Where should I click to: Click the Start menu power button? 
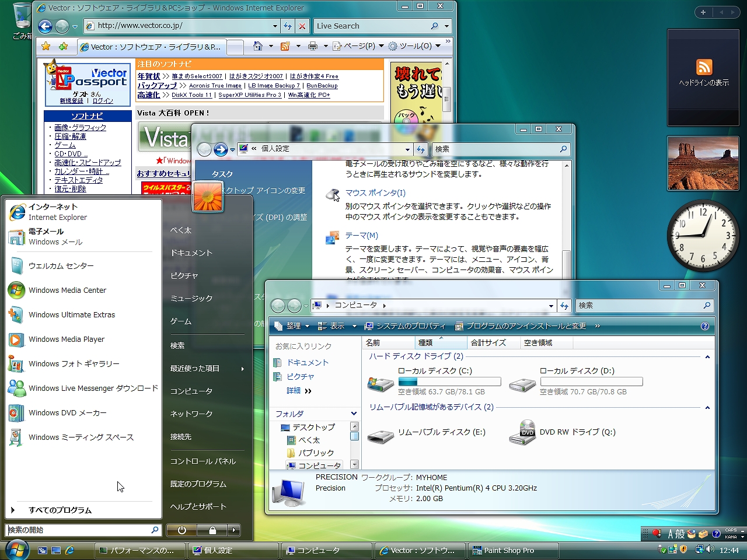coord(182,530)
